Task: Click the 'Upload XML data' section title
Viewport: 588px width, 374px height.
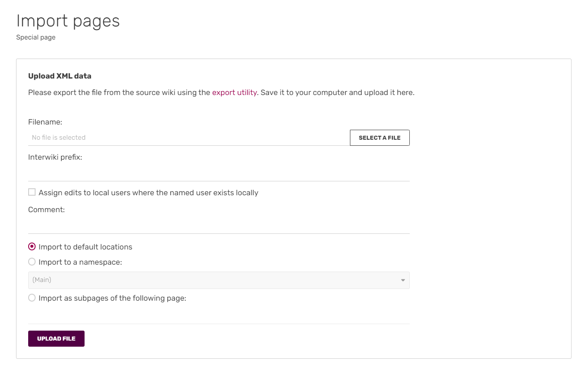Action: pyautogui.click(x=60, y=76)
